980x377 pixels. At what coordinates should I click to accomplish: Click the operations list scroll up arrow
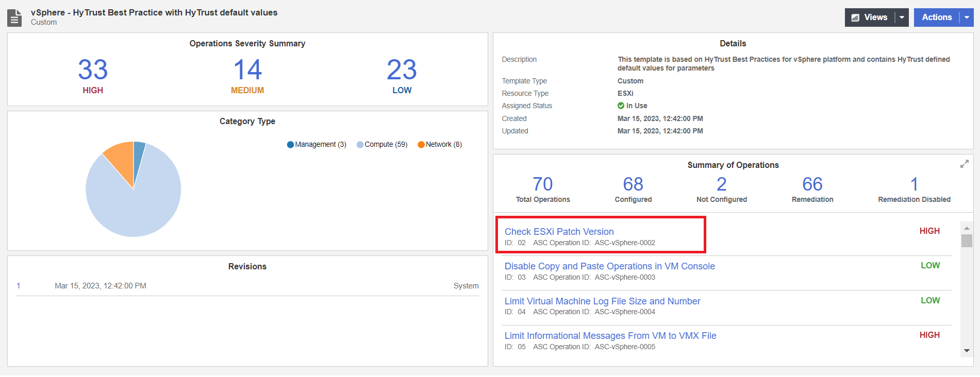pyautogui.click(x=967, y=228)
